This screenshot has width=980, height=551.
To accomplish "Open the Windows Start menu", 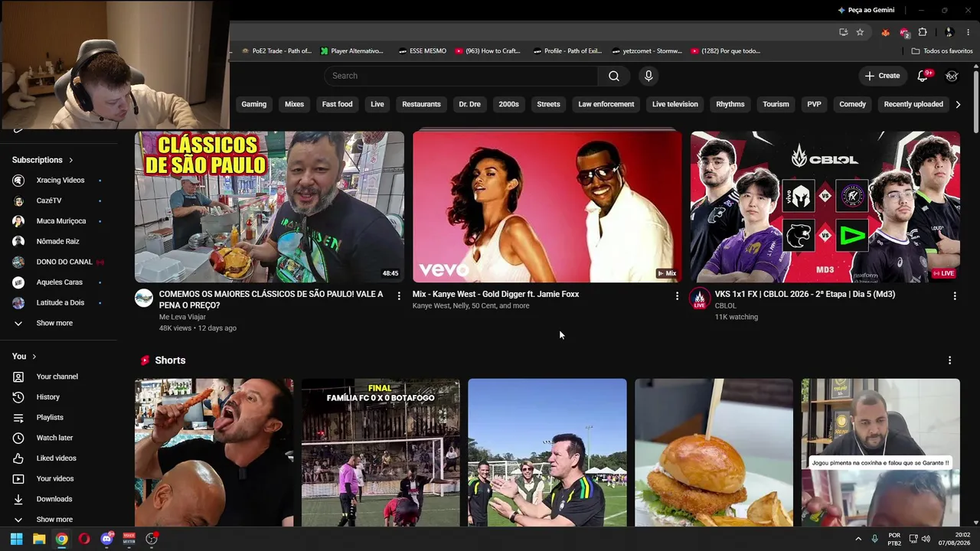I will (16, 539).
